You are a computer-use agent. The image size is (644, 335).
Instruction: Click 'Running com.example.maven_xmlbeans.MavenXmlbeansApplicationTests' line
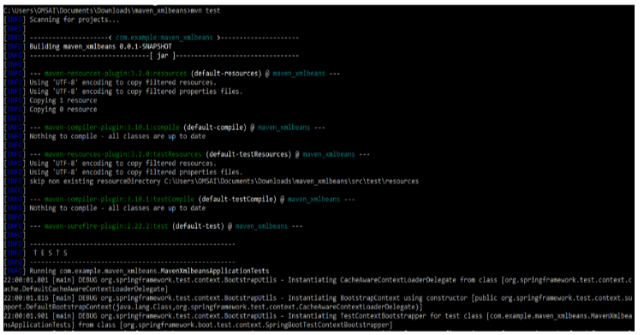coord(149,272)
